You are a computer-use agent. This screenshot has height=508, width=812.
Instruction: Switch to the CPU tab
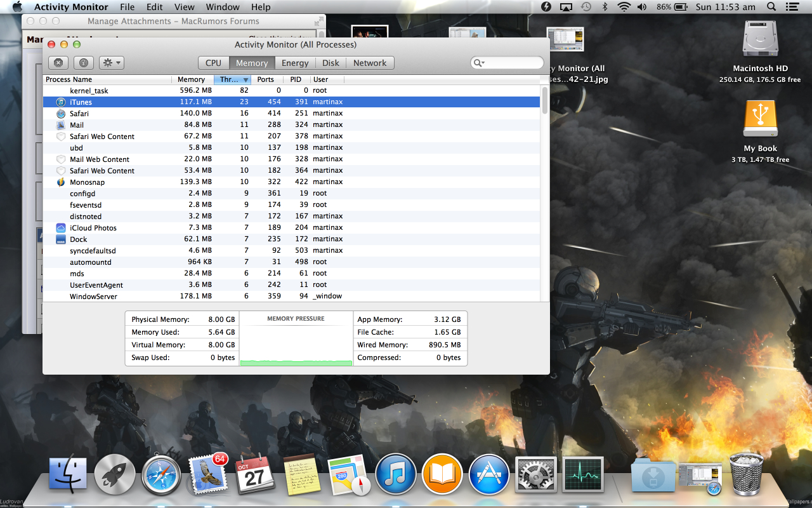[x=213, y=63]
